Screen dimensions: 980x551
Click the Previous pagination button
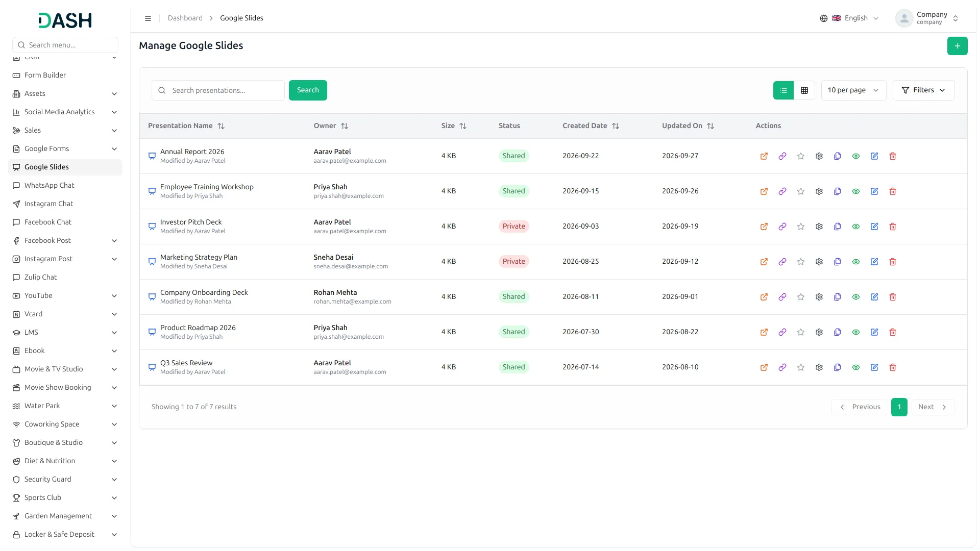tap(860, 407)
